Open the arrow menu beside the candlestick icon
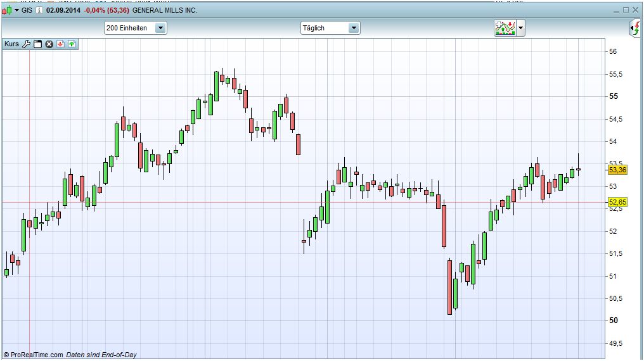 [x=17, y=11]
